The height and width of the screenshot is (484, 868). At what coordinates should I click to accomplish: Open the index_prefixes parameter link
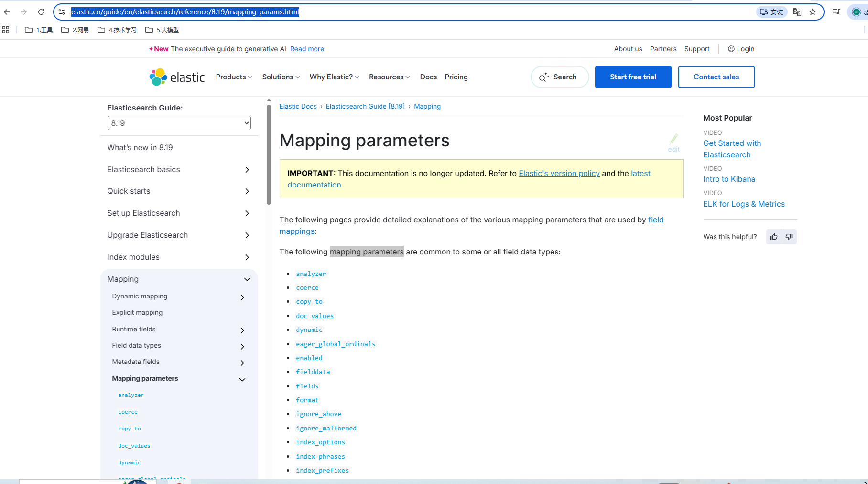point(322,470)
